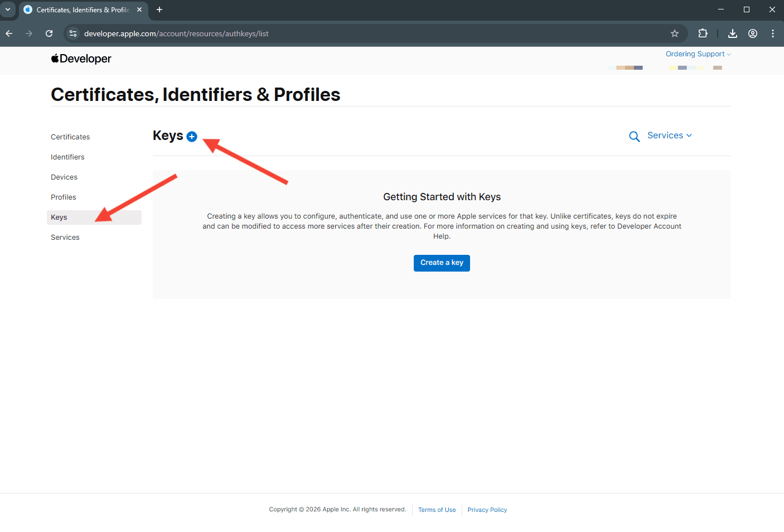Open the browser extensions puzzle icon
The width and height of the screenshot is (784, 532).
click(x=703, y=33)
